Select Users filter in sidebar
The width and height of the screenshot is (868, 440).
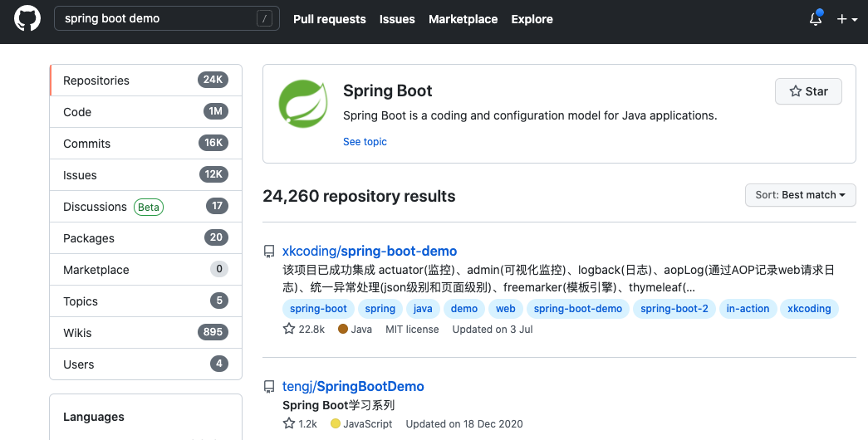(x=145, y=364)
